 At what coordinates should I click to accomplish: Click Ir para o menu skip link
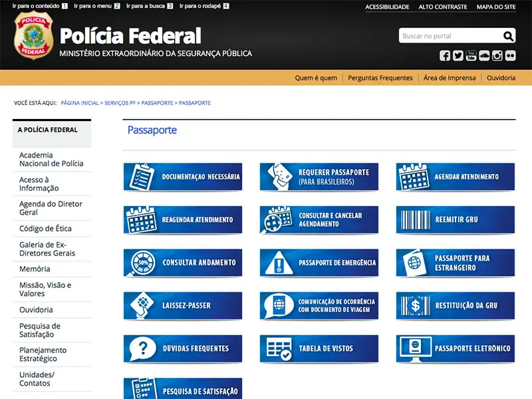[97, 6]
